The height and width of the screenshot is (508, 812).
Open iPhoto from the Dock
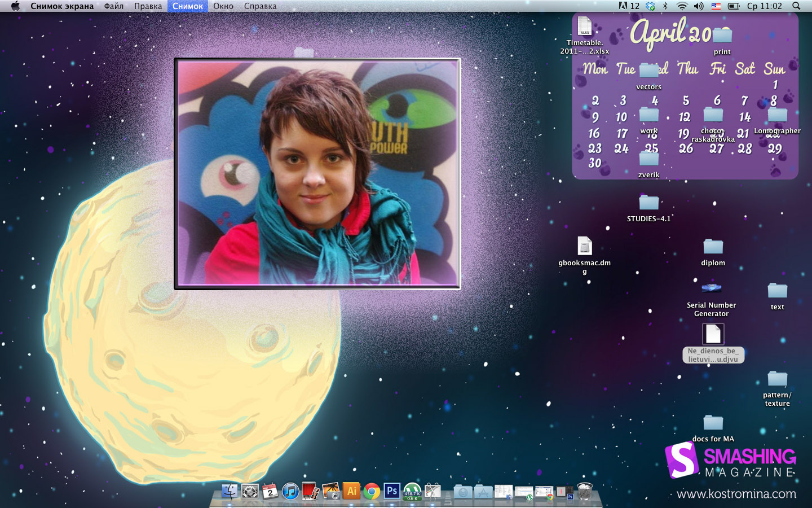330,492
